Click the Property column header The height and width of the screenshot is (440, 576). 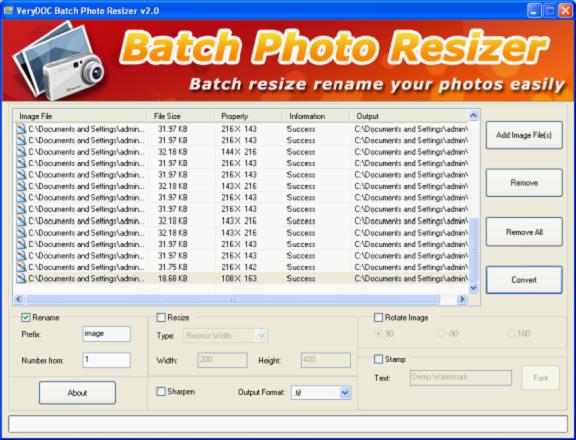248,116
